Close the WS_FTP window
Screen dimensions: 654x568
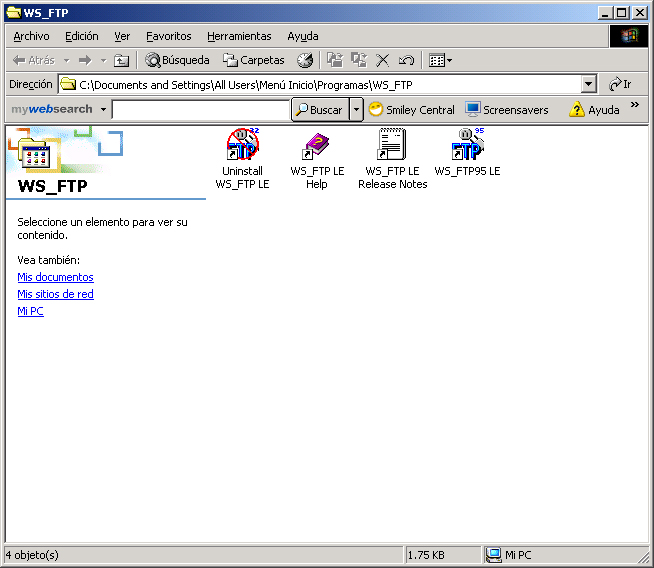(x=639, y=13)
